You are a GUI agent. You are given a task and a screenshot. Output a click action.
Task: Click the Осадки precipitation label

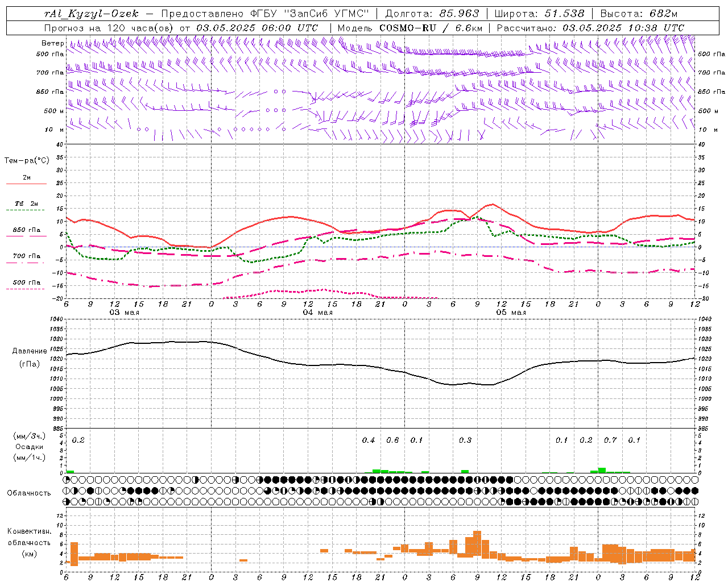[30, 447]
